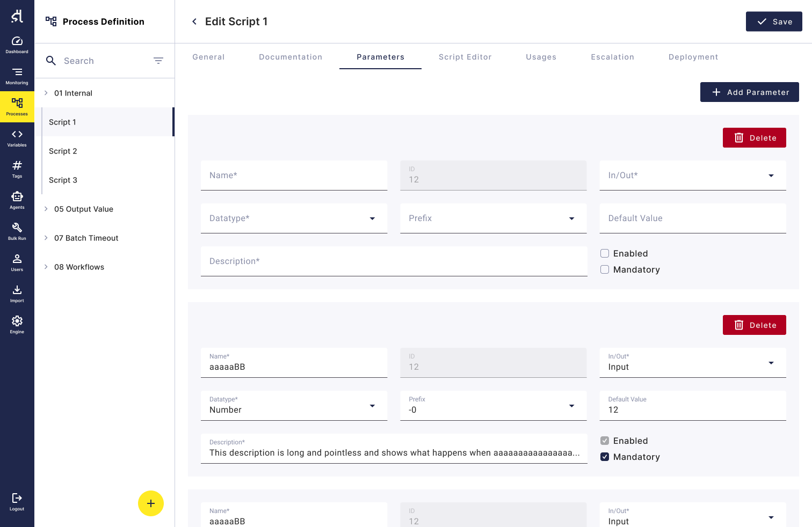Image resolution: width=812 pixels, height=527 pixels.
Task: Expand 07 Batch Timeout group
Action: 46,238
